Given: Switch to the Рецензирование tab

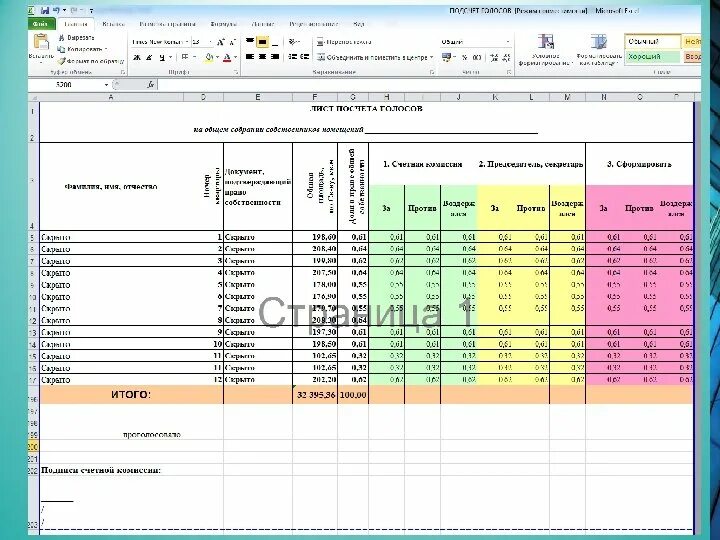Looking at the screenshot, I should tap(314, 24).
